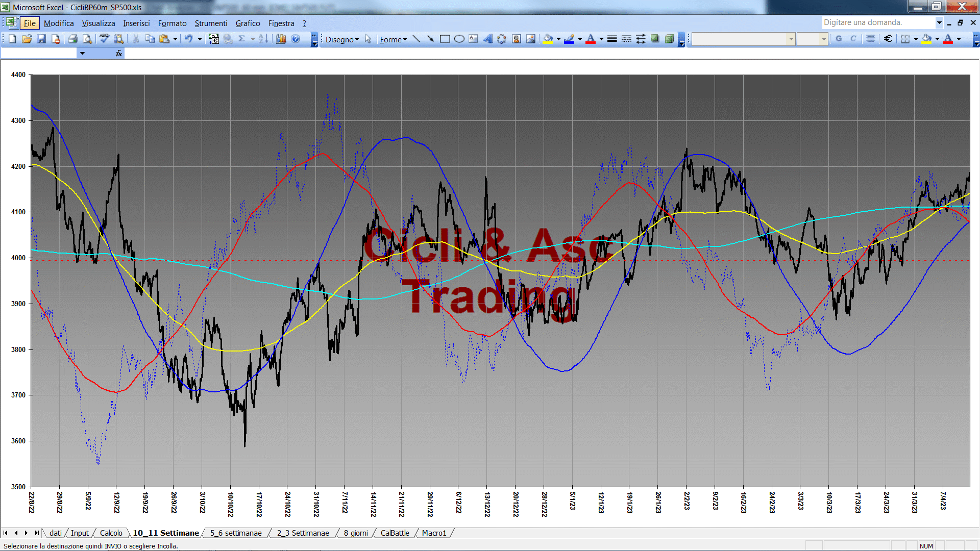Open a file via folder icon
Image resolution: width=980 pixels, height=551 pixels.
point(27,39)
